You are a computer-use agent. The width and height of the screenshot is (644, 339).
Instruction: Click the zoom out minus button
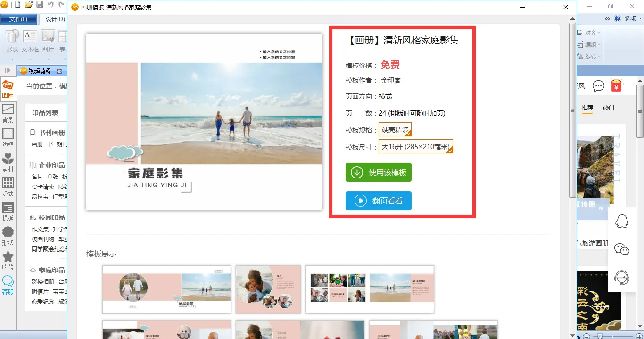click(x=586, y=336)
